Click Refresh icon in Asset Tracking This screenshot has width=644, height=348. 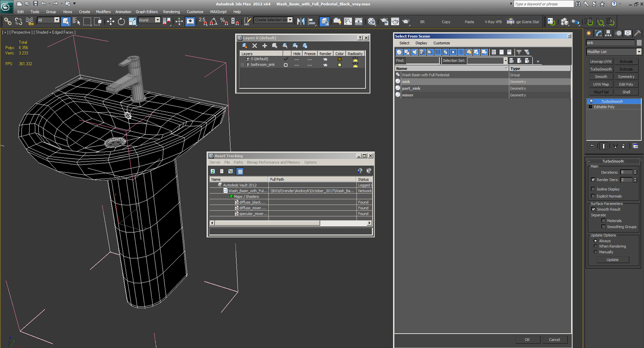(213, 171)
